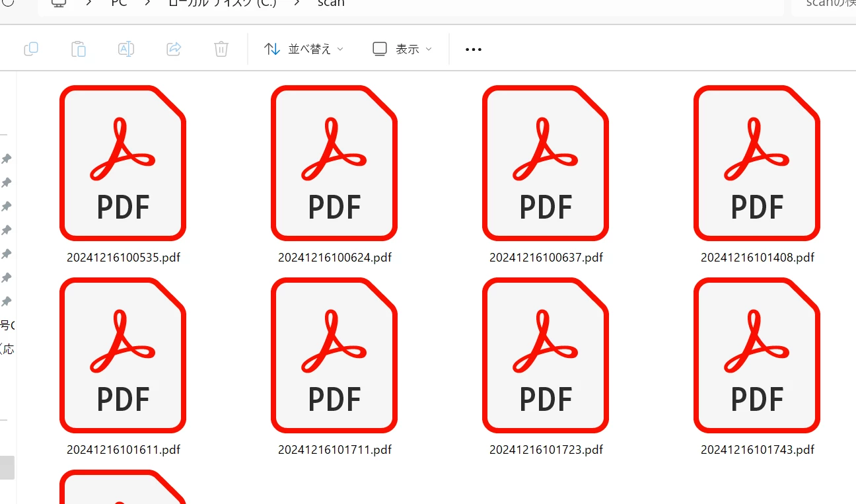Click the computer monitor icon in address bar
This screenshot has width=856, height=504.
click(x=58, y=3)
